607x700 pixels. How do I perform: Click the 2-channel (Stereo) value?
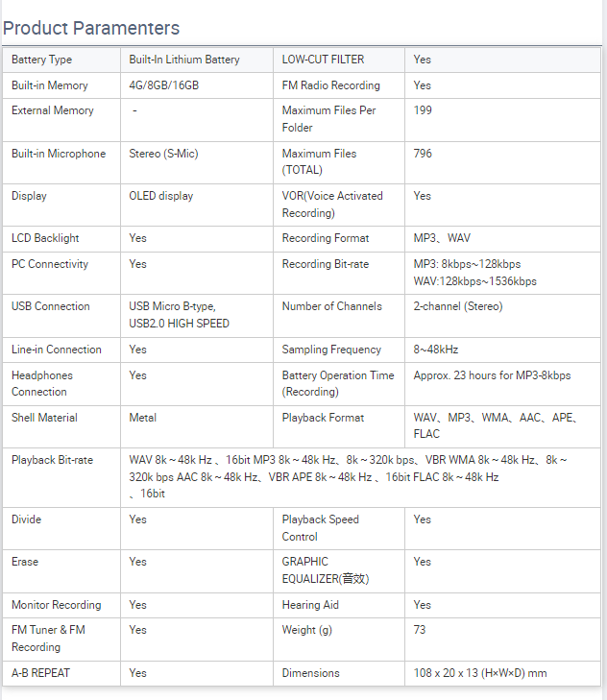pyautogui.click(x=458, y=306)
